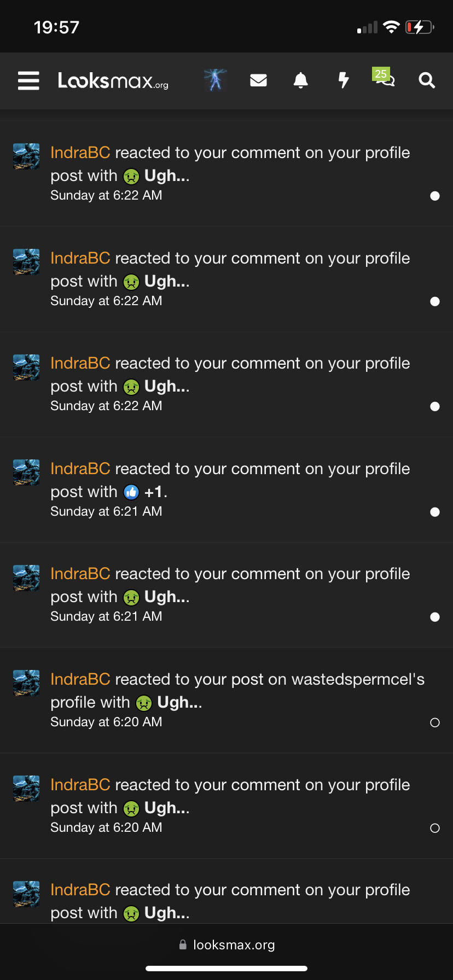Open IndraBC avatar in first alert
453x980 pixels.
click(26, 156)
